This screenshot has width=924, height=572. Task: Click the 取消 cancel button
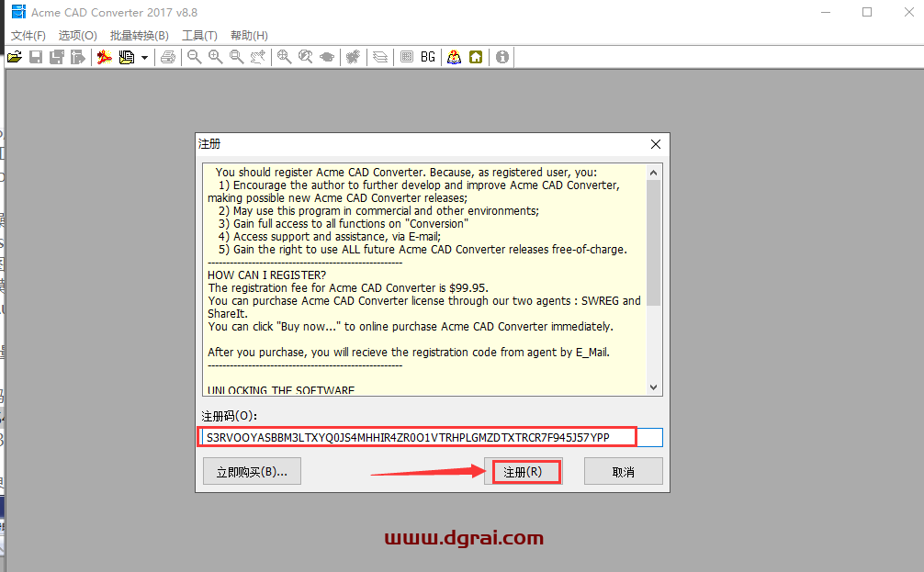point(624,472)
